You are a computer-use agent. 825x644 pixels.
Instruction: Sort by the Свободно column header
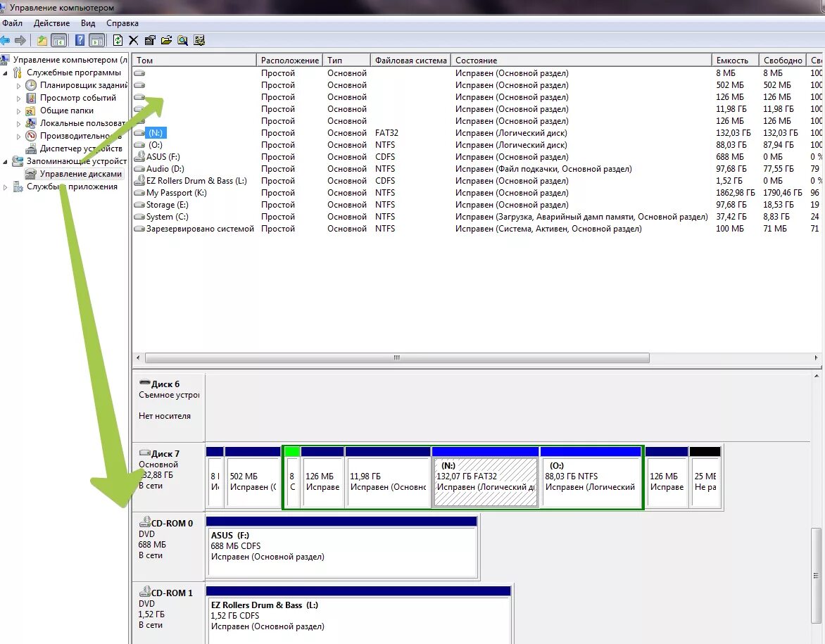click(782, 60)
